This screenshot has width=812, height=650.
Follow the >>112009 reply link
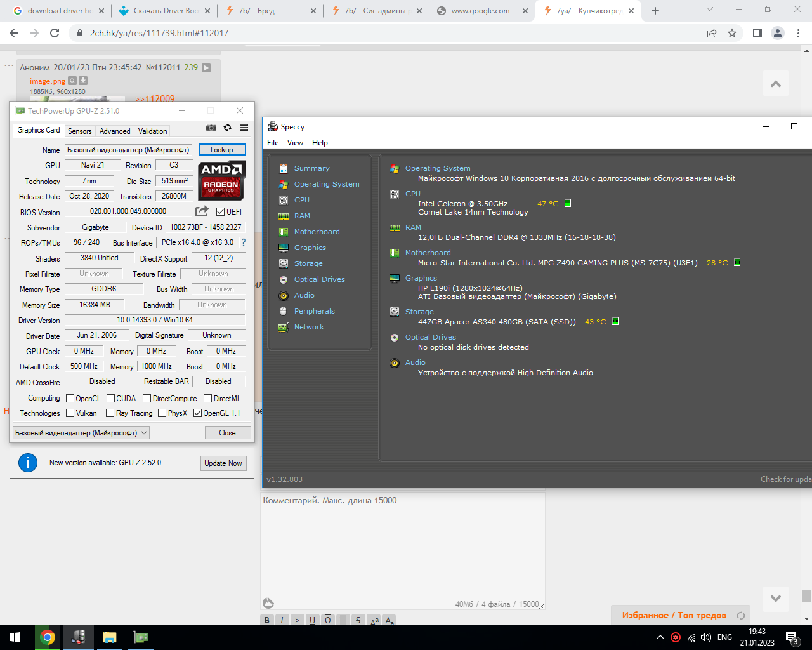coord(155,98)
